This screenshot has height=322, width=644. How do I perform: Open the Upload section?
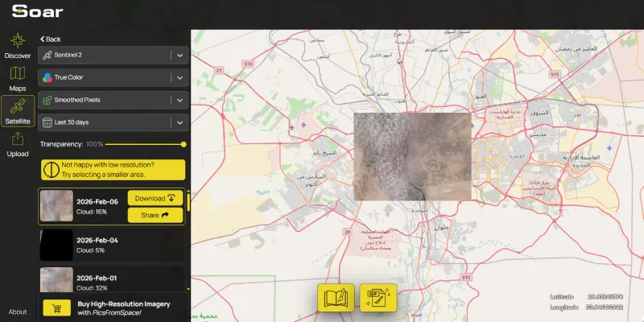click(18, 143)
